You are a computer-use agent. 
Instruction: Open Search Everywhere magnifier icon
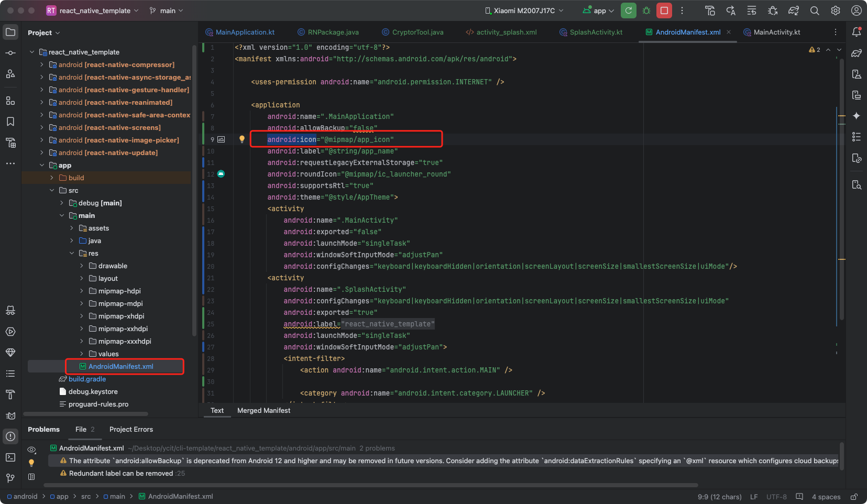tap(815, 10)
